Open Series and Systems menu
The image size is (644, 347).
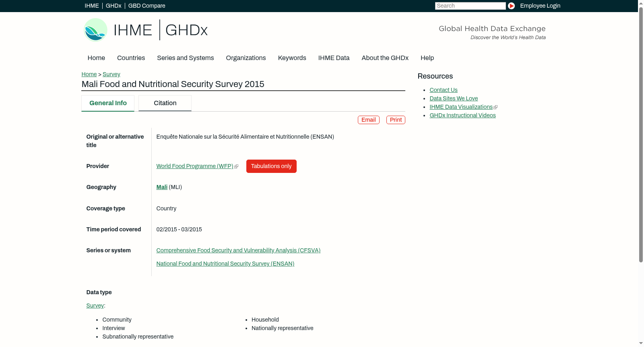[186, 58]
